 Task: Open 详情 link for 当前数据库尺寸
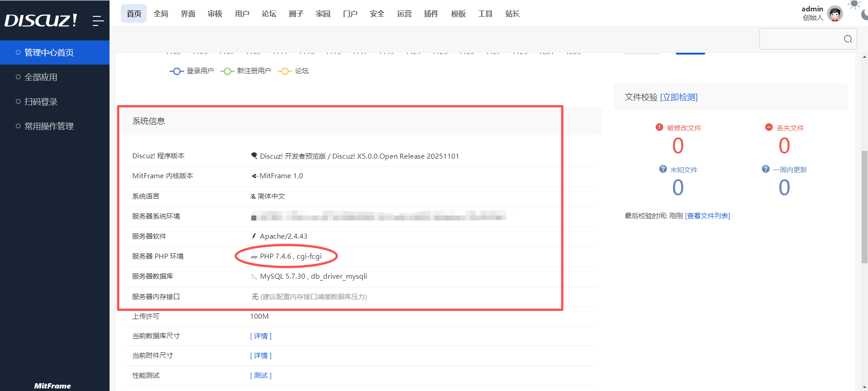[x=261, y=336]
